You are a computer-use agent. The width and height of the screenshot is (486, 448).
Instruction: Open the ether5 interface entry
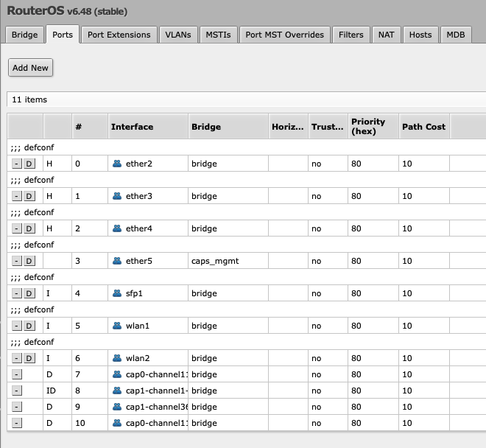pyautogui.click(x=139, y=261)
